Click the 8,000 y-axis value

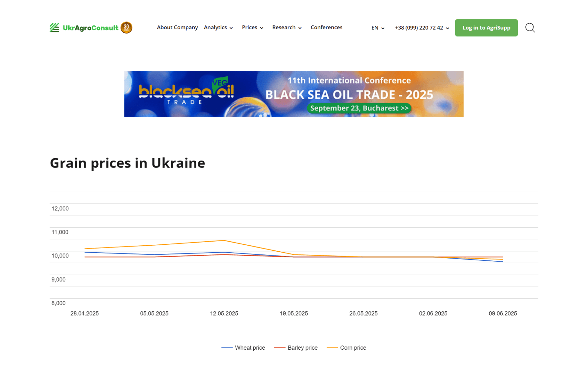58,303
